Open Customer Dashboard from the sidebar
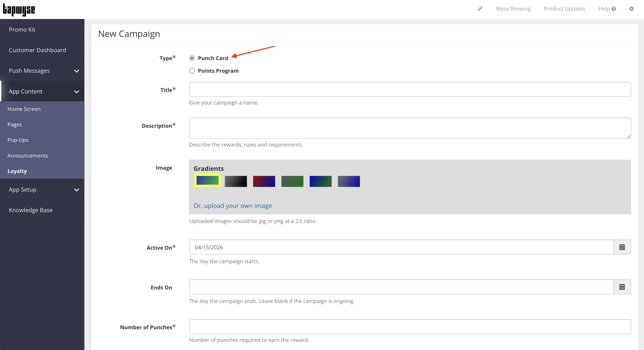 click(x=38, y=50)
